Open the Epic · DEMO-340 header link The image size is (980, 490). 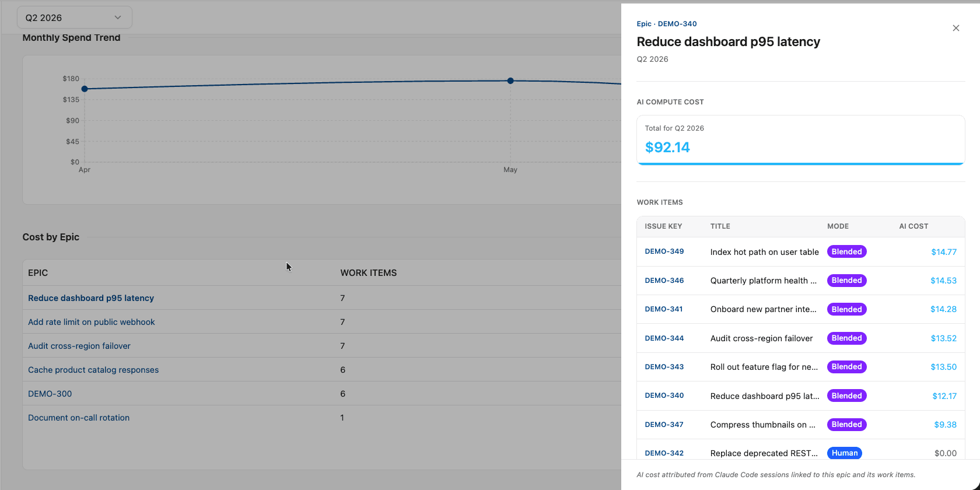pos(666,24)
